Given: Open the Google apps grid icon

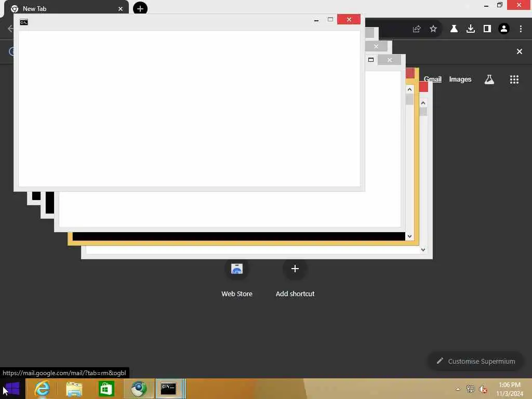Looking at the screenshot, I should tap(514, 79).
